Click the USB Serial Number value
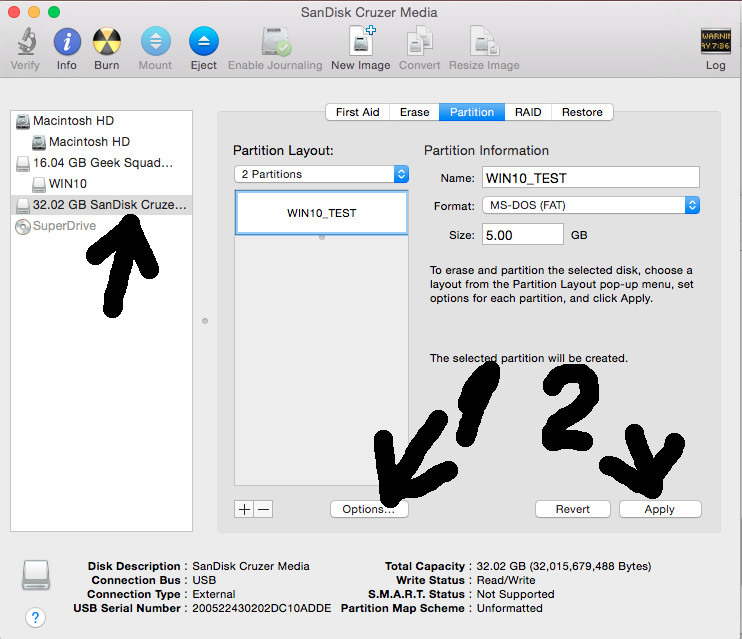742x639 pixels. click(x=262, y=608)
